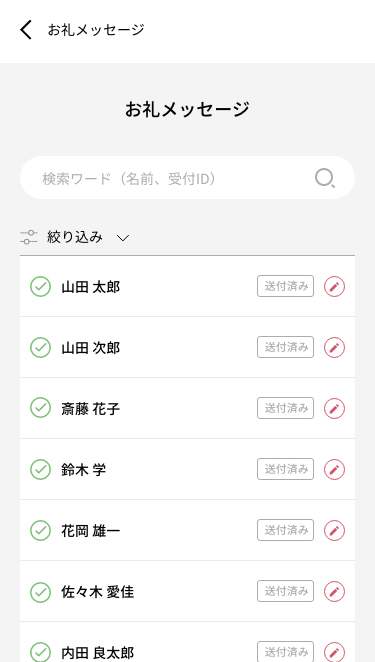Toggle green check for 山田 太郎
Image resolution: width=375 pixels, height=662 pixels.
coord(41,287)
